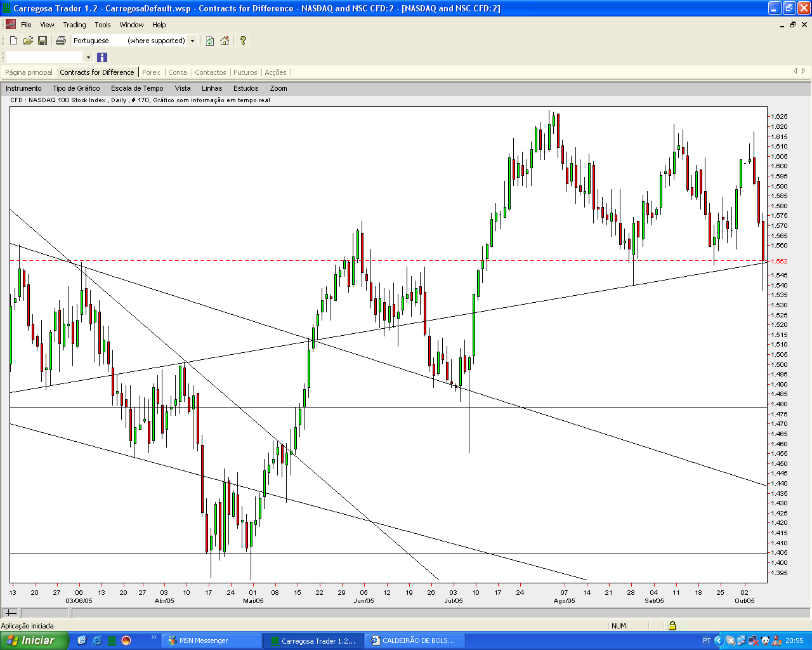Switch to MSN Messenger taskbar button
The image size is (812, 650).
point(212,640)
